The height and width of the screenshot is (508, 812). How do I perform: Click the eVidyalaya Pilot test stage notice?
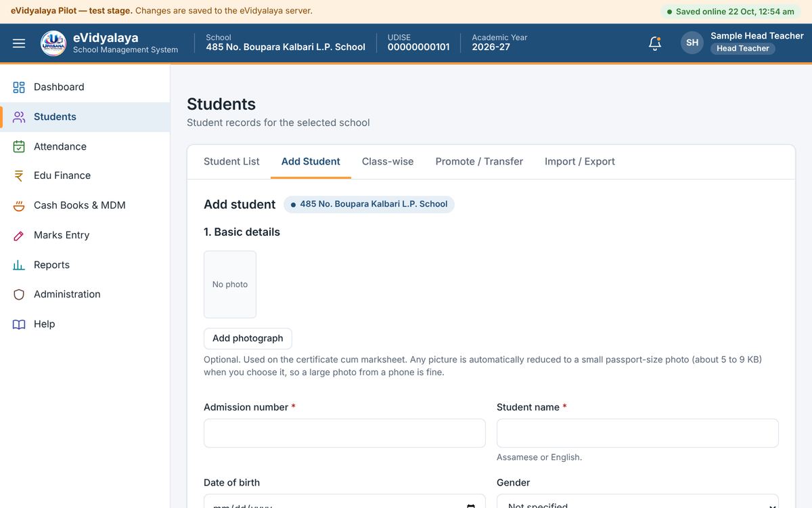pyautogui.click(x=162, y=11)
